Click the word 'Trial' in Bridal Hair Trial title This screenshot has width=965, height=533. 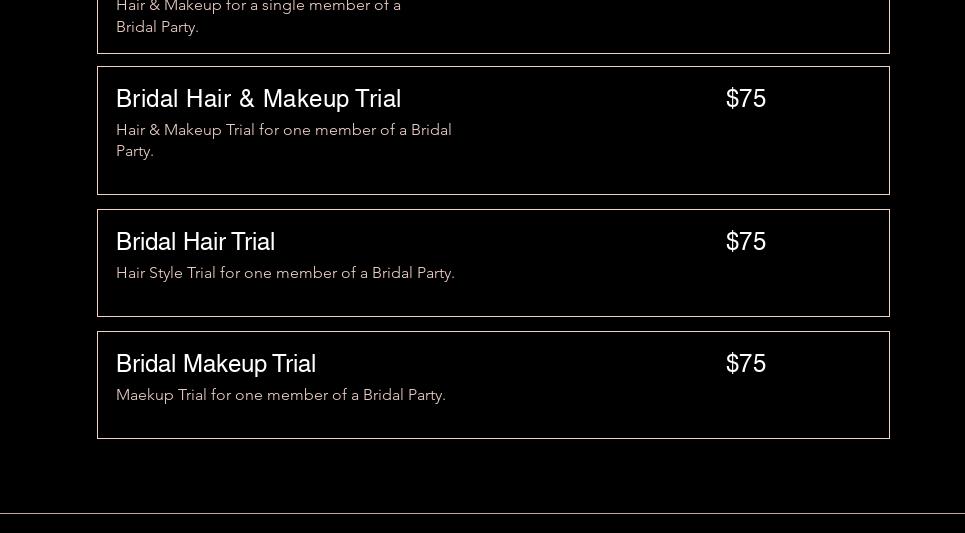coord(252,242)
